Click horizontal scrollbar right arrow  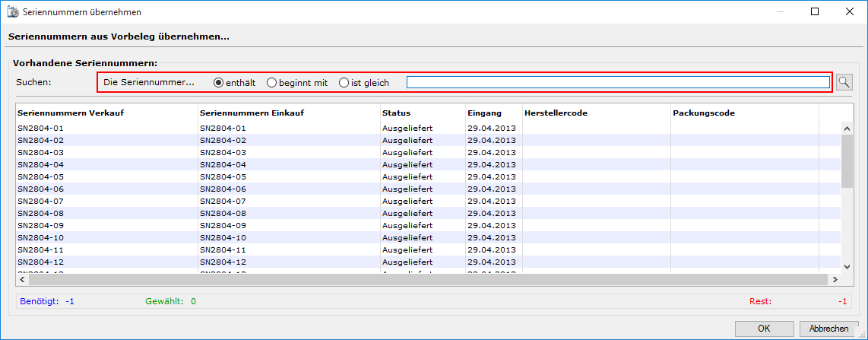click(x=834, y=279)
